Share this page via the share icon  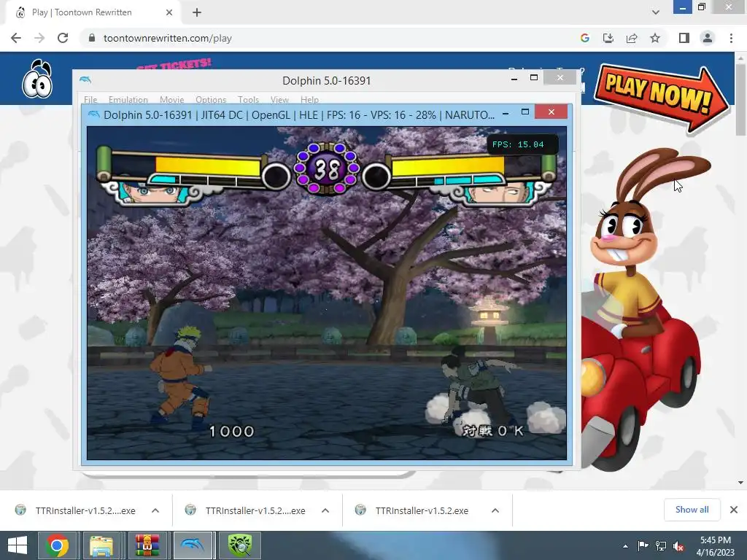[632, 38]
